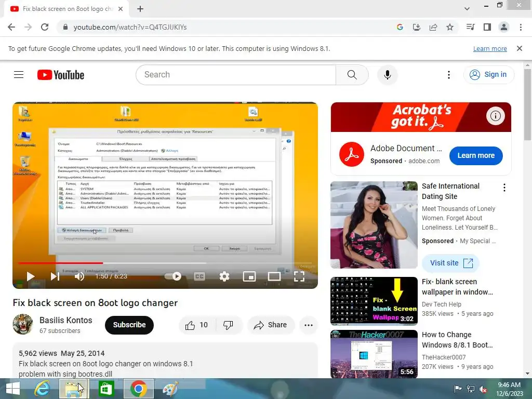Click Visit site on dating ad
The width and height of the screenshot is (532, 399).
click(x=451, y=263)
